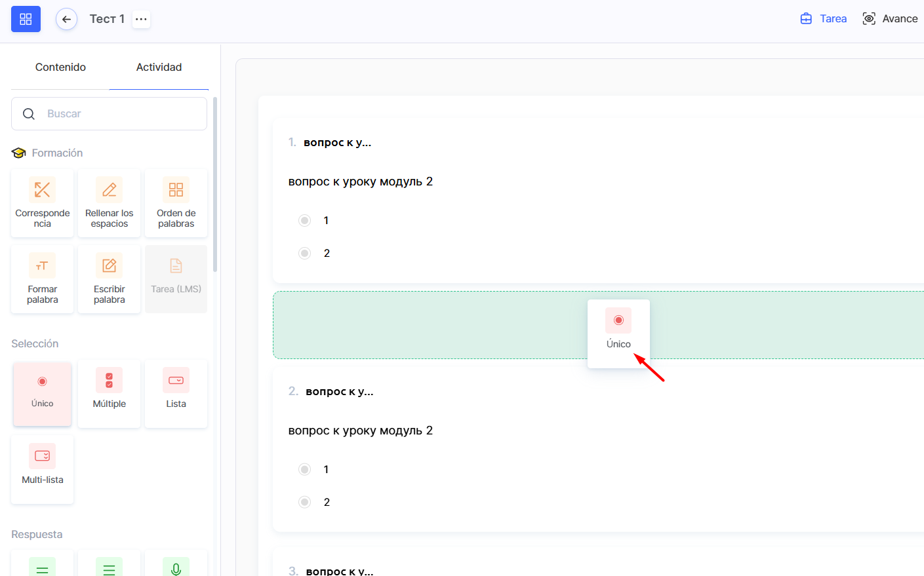This screenshot has width=924, height=576.
Task: Switch to the Actividad tab
Action: (x=159, y=67)
